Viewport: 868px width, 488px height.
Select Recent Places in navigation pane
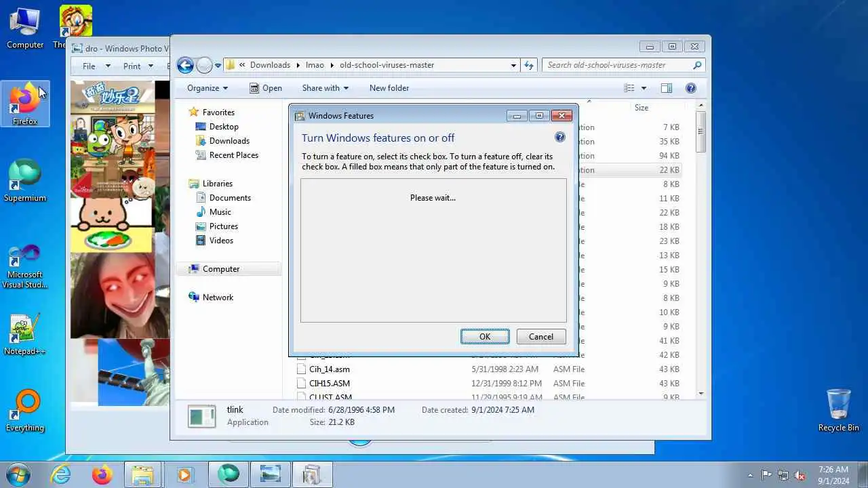(233, 155)
